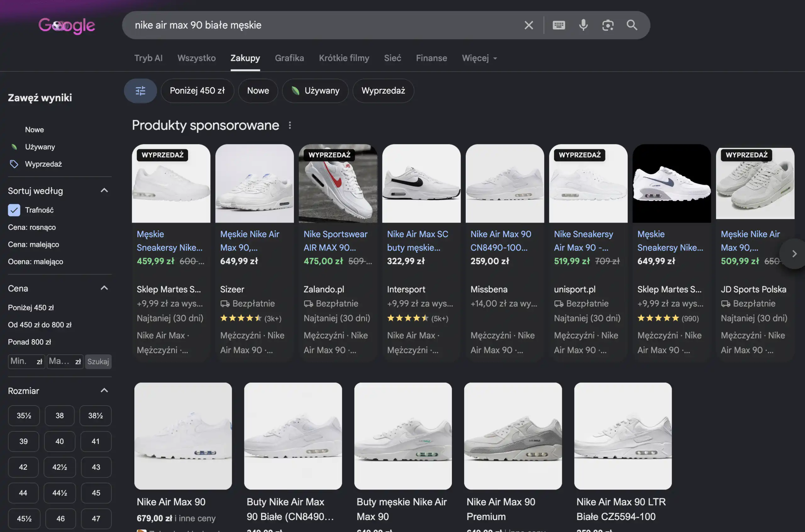Screen dimensions: 805x532
Task: Click the Max price input field
Action: [65, 362]
